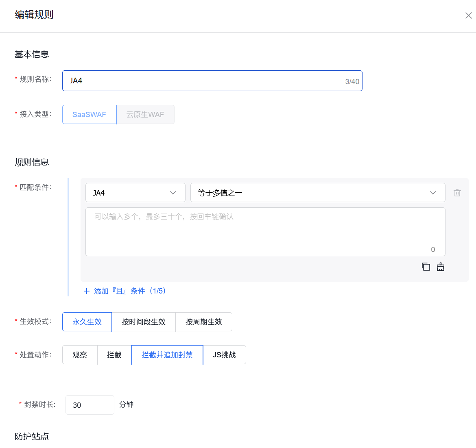476x448 pixels.
Task: Select the 云原生WAF access type
Action: [145, 114]
